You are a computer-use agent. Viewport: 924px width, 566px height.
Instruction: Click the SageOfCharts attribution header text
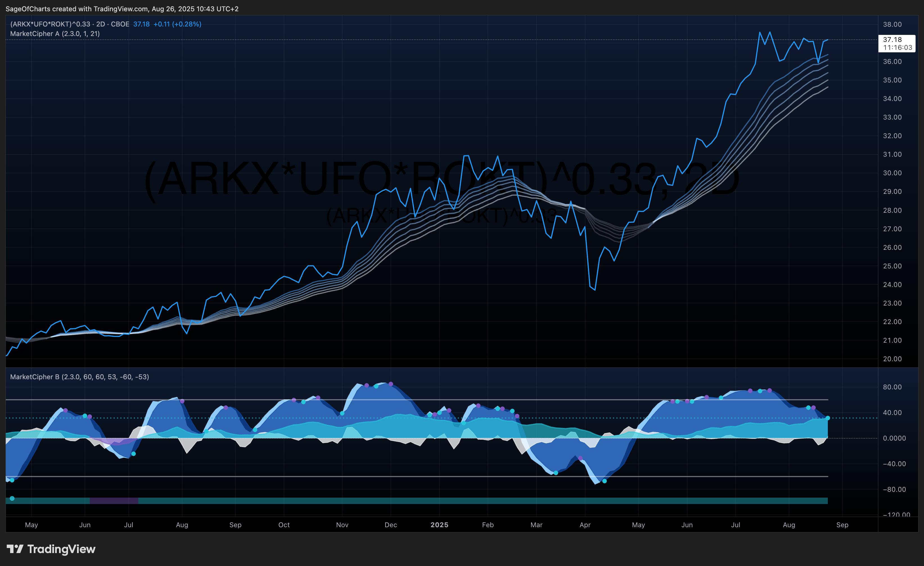pyautogui.click(x=122, y=9)
